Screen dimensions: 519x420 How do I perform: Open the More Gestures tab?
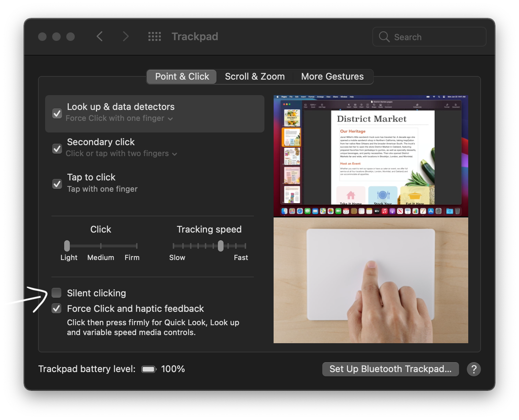coord(332,76)
